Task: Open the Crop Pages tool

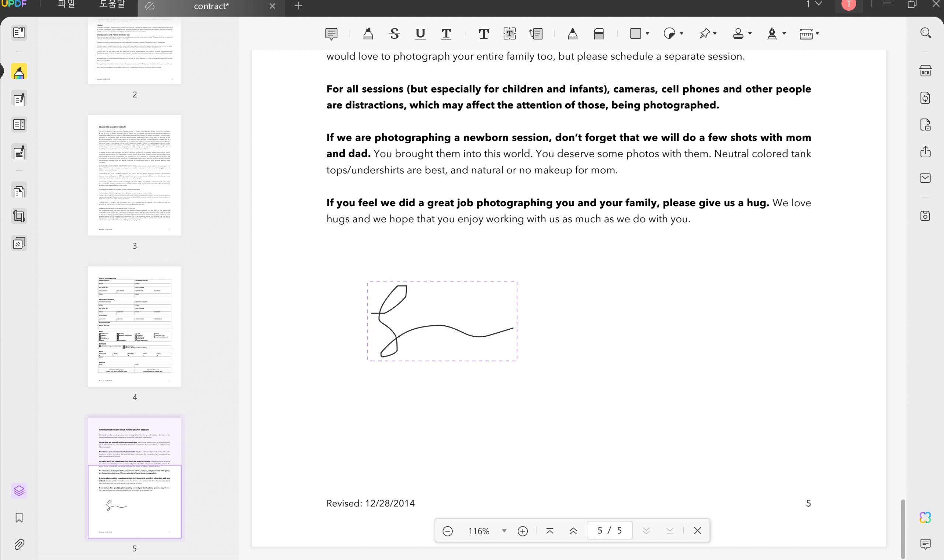Action: [19, 216]
